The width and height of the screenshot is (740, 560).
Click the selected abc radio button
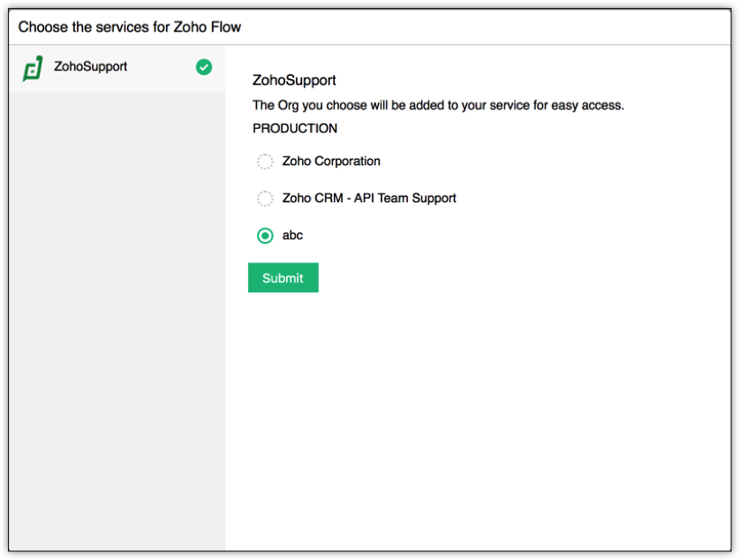coord(265,236)
